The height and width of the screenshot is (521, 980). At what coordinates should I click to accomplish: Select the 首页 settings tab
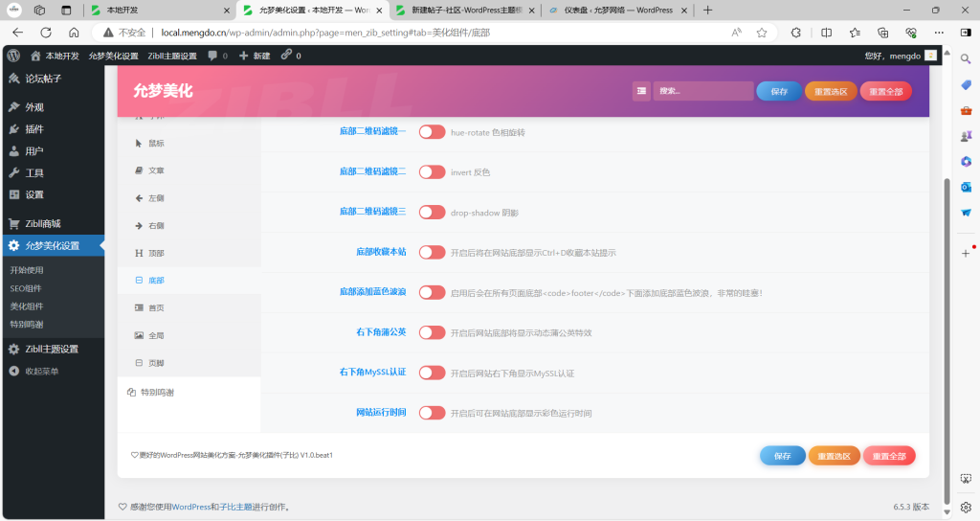tap(155, 307)
